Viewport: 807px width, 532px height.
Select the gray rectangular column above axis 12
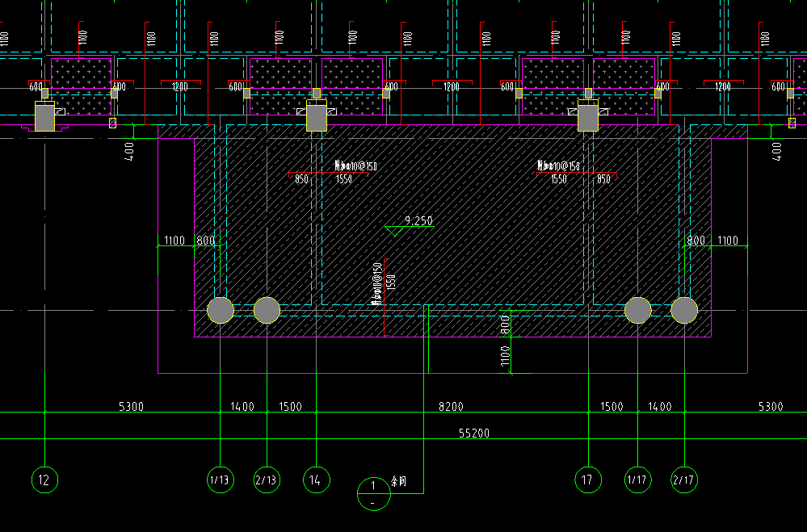44,118
